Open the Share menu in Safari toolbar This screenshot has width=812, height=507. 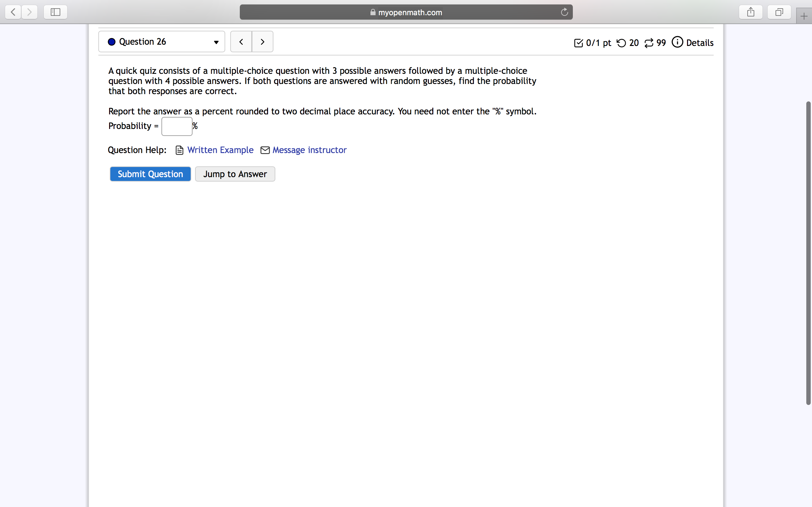click(750, 12)
